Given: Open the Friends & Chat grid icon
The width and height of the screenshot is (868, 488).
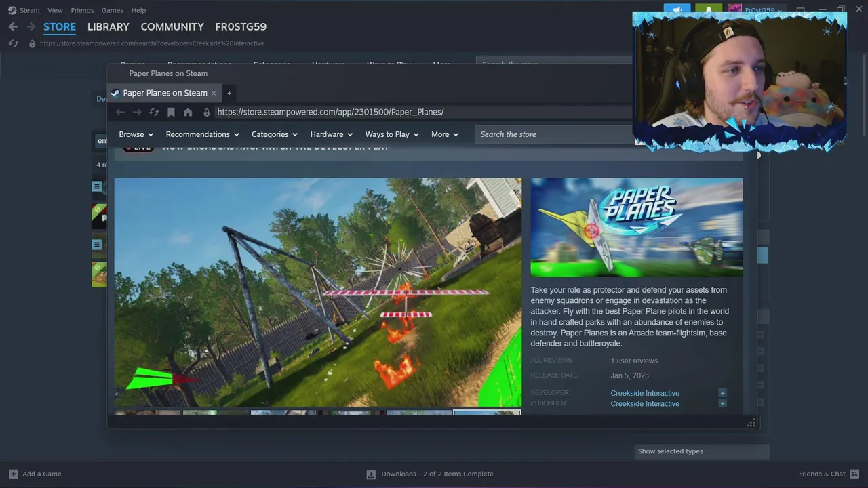Looking at the screenshot, I should (854, 474).
